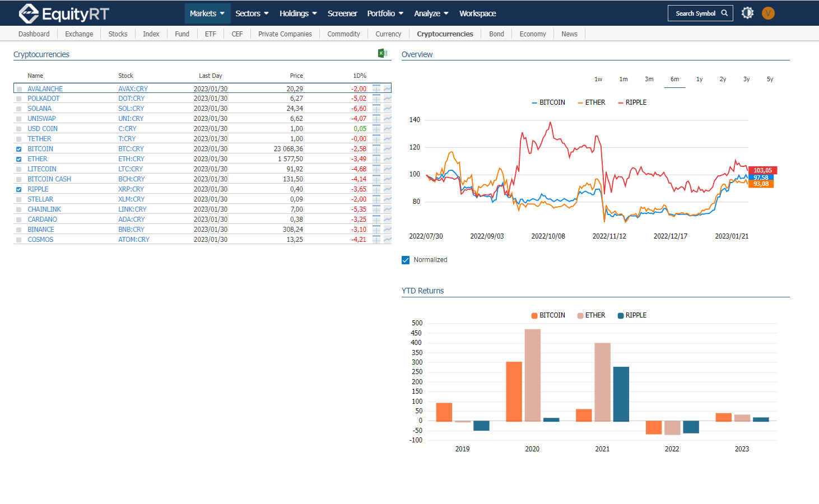Open the user profile avatar
The height and width of the screenshot is (504, 819).
pyautogui.click(x=768, y=13)
